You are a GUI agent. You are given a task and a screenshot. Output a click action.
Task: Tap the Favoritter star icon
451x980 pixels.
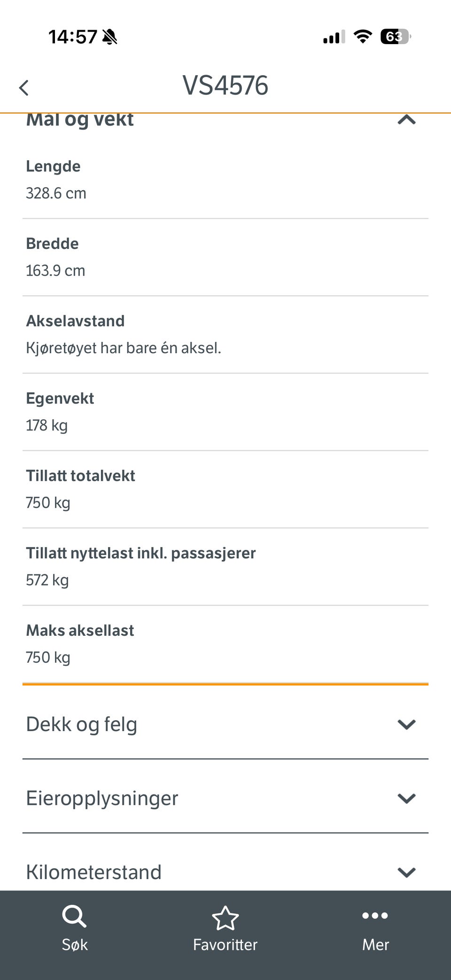point(225,918)
